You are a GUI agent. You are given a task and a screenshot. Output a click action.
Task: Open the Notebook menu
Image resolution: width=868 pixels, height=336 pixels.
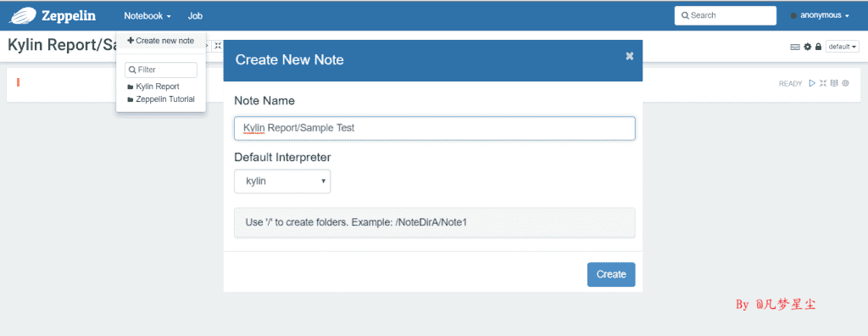147,16
